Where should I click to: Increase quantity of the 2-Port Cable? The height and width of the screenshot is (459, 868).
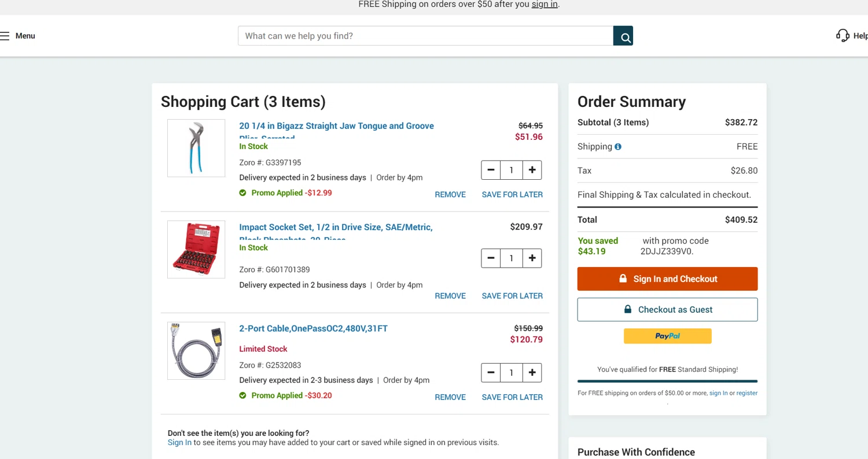(x=532, y=373)
